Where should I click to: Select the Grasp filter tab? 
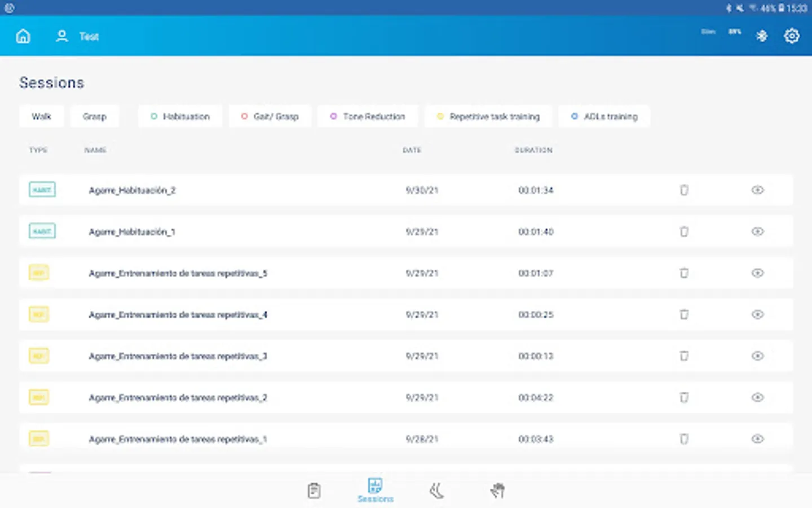coord(95,116)
